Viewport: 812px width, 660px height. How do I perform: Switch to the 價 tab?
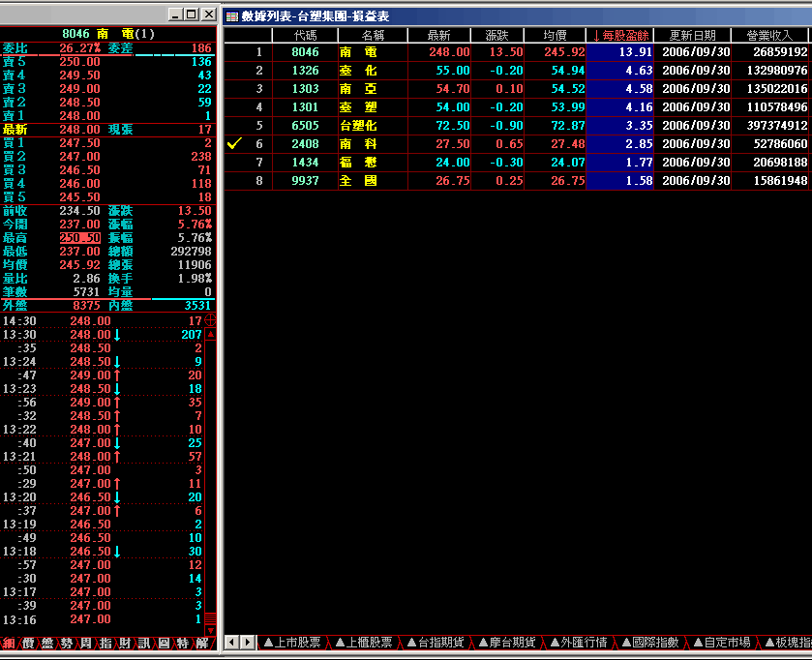click(x=28, y=644)
